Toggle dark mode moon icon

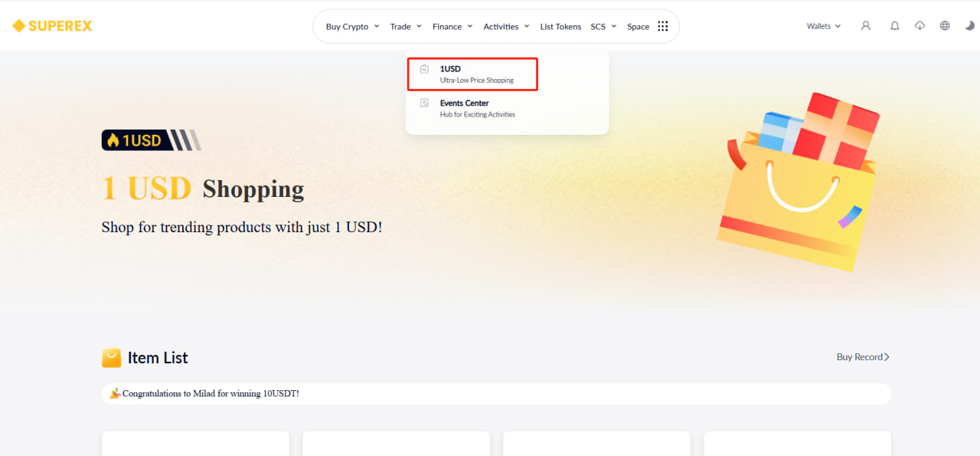pos(970,25)
